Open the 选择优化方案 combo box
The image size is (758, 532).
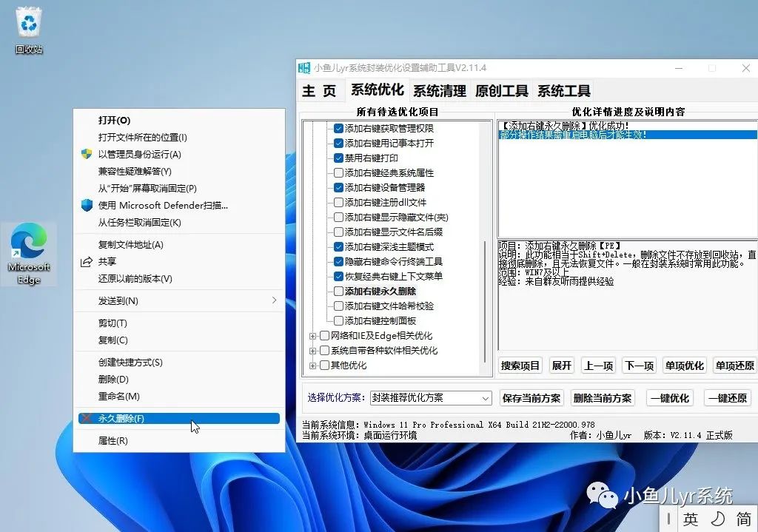point(431,398)
